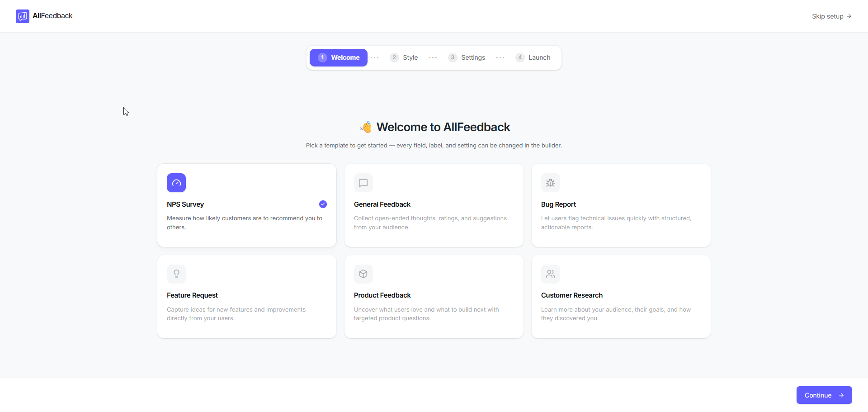Click the 'Measure how likely customers' description
This screenshot has width=868, height=412.
point(245,223)
